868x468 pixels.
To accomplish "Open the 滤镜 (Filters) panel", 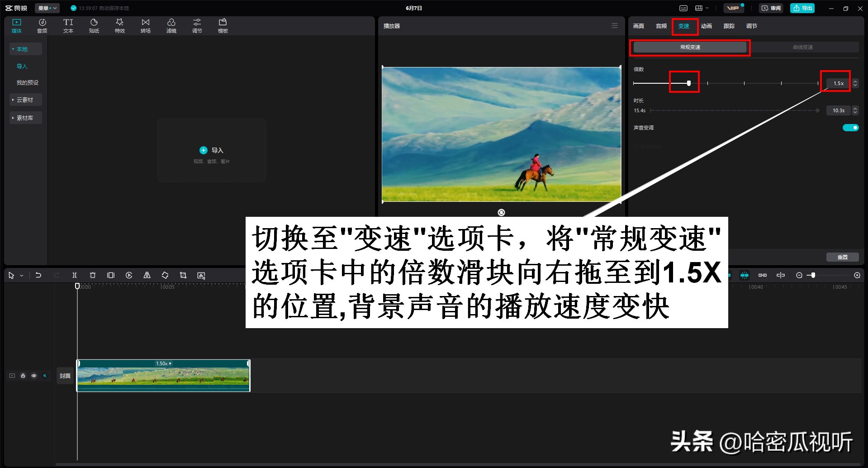I will 171,25.
